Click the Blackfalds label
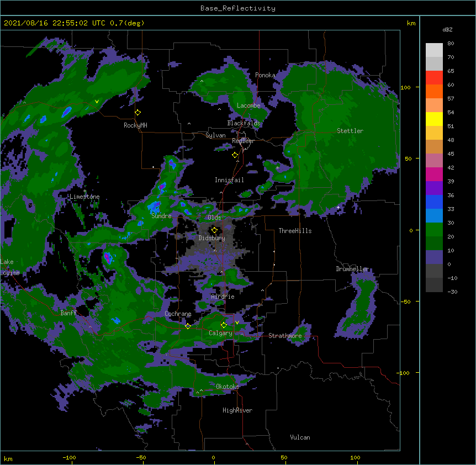Image resolution: width=476 pixels, height=465 pixels. [244, 123]
